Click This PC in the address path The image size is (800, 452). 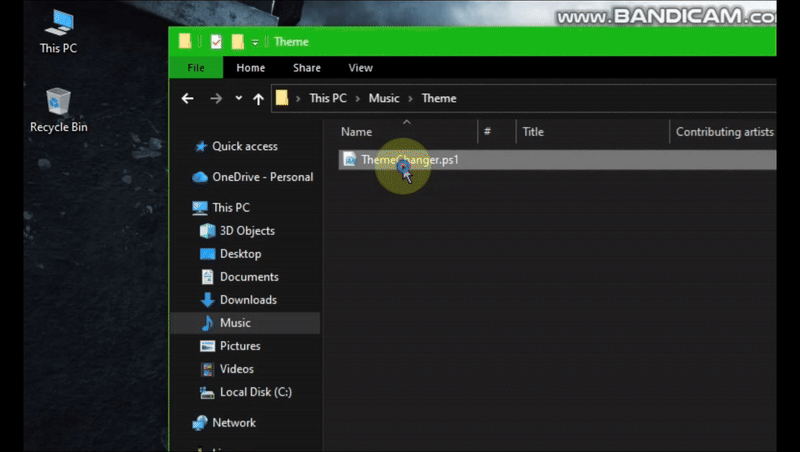(x=328, y=98)
